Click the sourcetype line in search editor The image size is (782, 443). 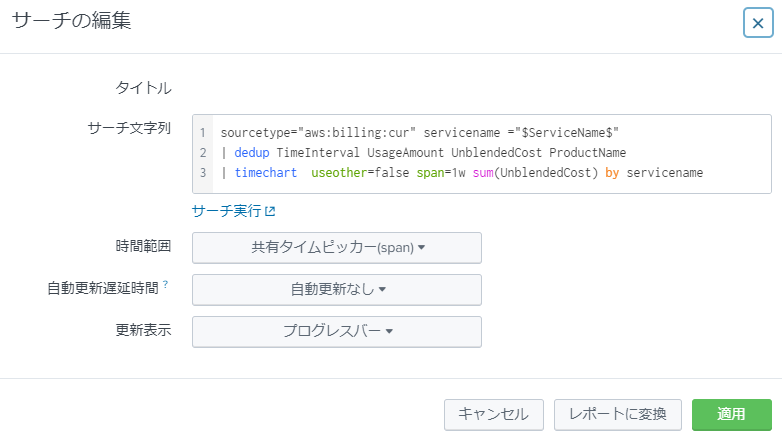point(419,133)
